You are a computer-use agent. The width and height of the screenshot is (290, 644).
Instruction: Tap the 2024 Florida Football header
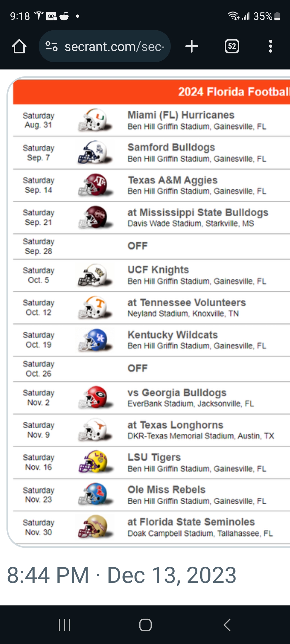233,92
